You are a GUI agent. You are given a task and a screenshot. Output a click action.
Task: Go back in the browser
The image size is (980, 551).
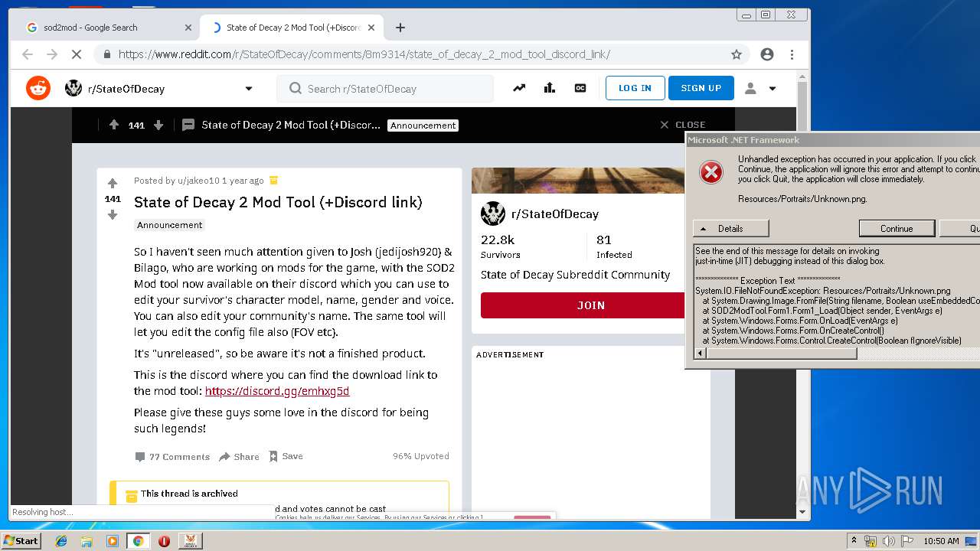click(x=28, y=54)
